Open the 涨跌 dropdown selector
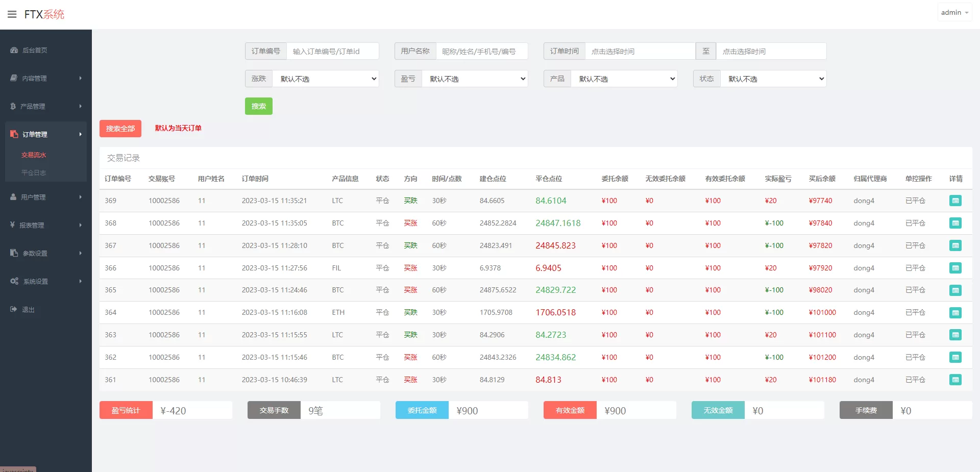 pyautogui.click(x=326, y=79)
